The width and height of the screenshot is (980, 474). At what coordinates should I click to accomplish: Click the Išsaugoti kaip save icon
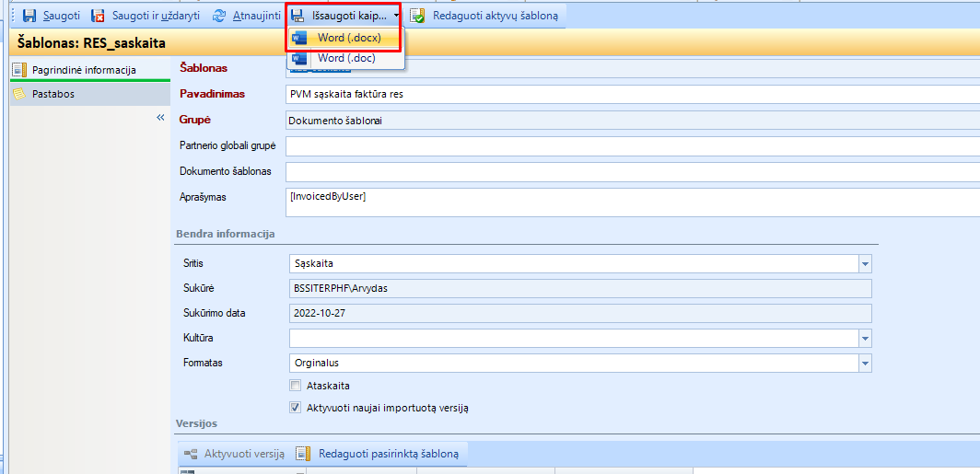[x=297, y=16]
